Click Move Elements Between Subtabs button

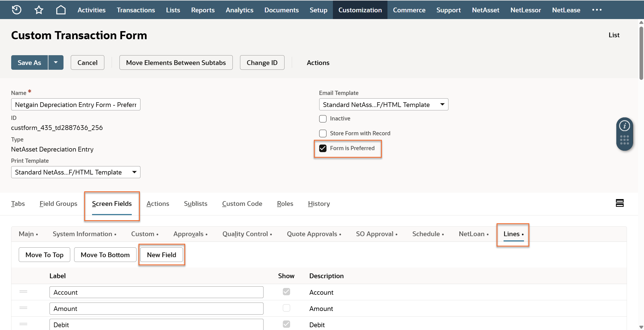[176, 62]
